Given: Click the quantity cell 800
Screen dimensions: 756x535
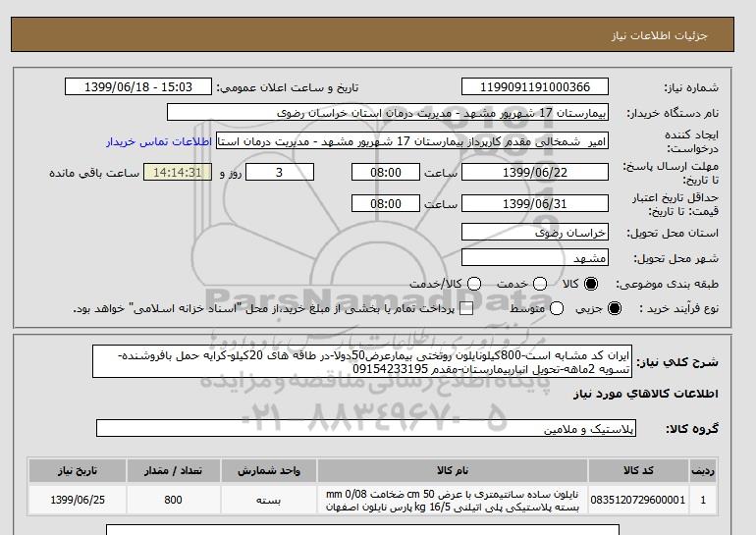Looking at the screenshot, I should 173,501.
